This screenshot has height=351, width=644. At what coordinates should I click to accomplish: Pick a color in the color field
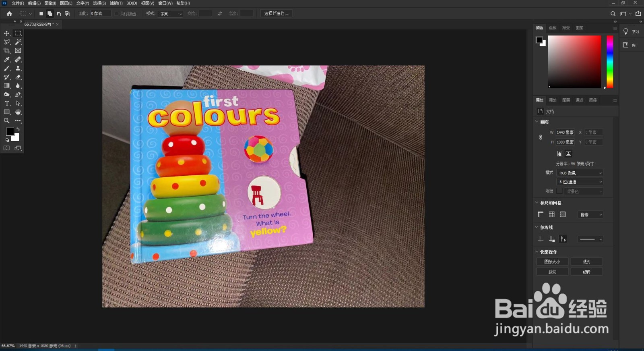574,62
